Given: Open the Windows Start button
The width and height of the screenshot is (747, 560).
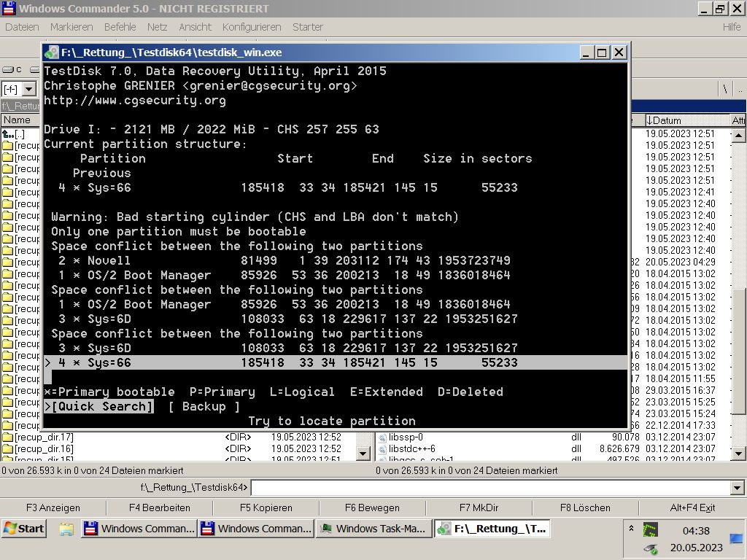Looking at the screenshot, I should 24,529.
